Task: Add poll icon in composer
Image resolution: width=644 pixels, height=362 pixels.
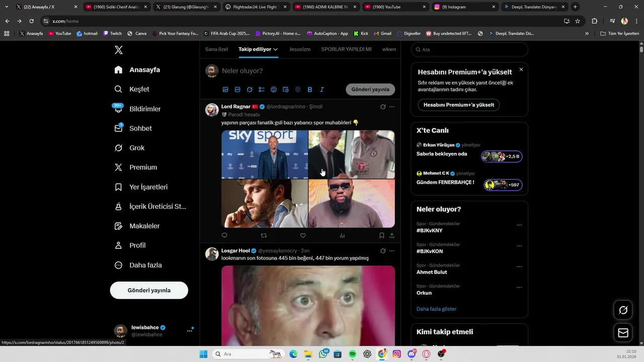Action: click(x=262, y=89)
